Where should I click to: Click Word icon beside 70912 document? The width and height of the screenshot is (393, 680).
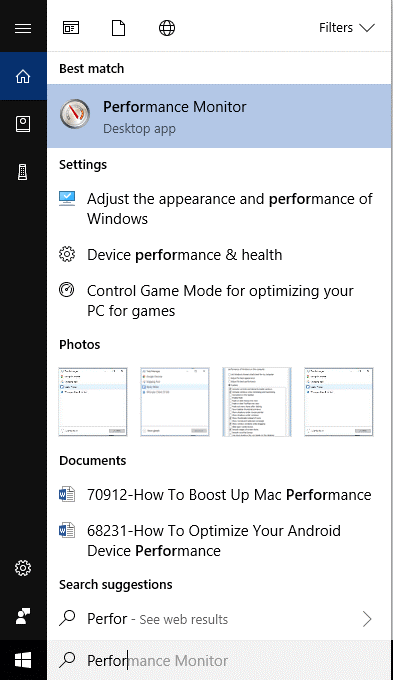tap(67, 494)
